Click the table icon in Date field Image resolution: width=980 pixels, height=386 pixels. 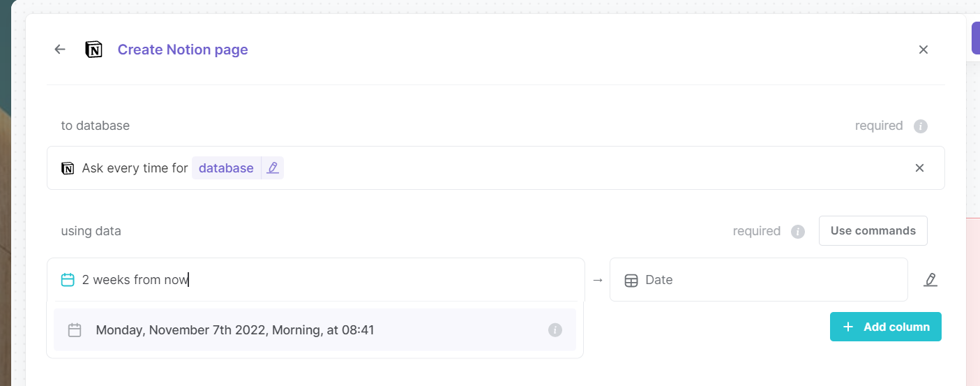(631, 281)
